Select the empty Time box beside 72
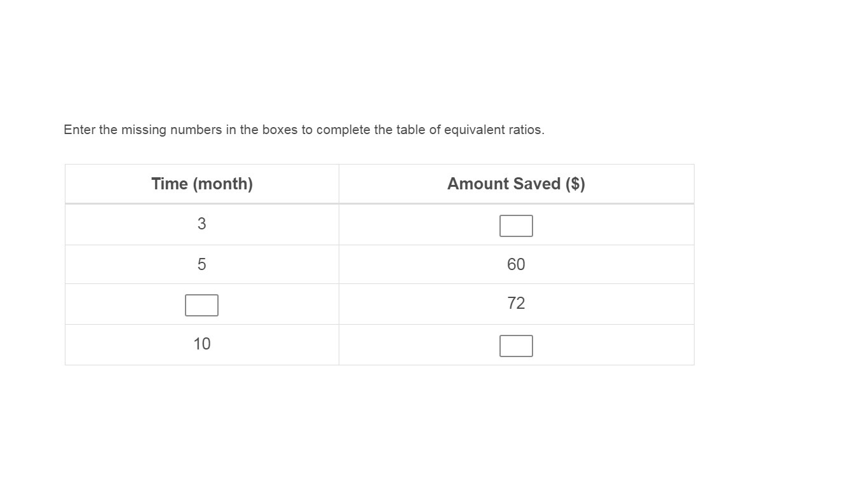Image resolution: width=868 pixels, height=488 pixels. pyautogui.click(x=201, y=305)
